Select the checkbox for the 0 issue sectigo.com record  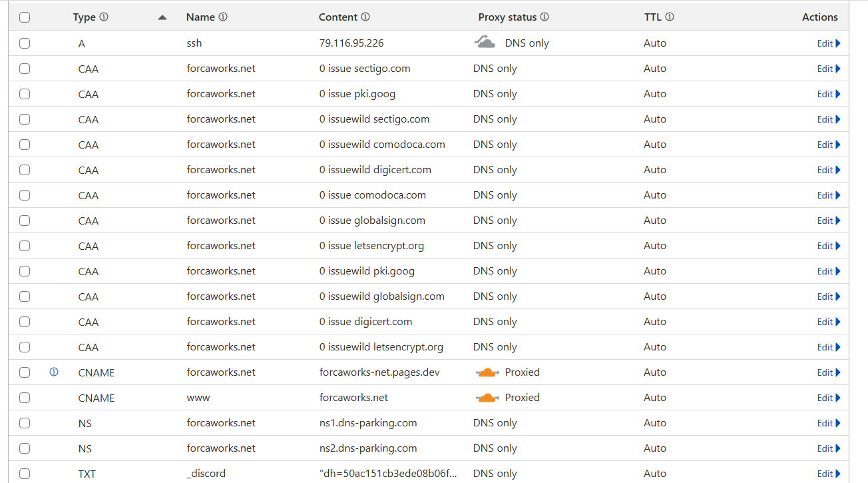(25, 69)
